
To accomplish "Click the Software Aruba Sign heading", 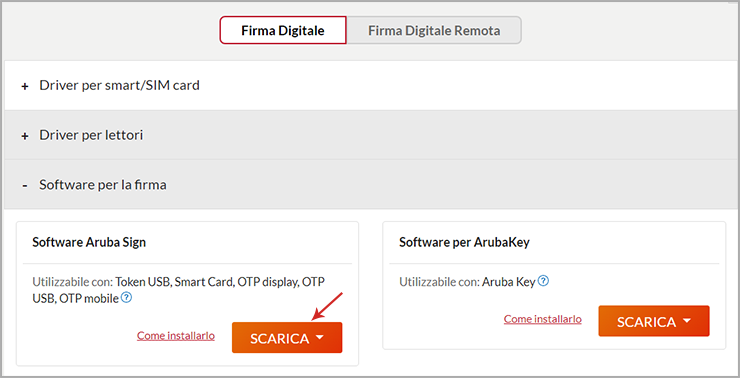I will [x=89, y=243].
